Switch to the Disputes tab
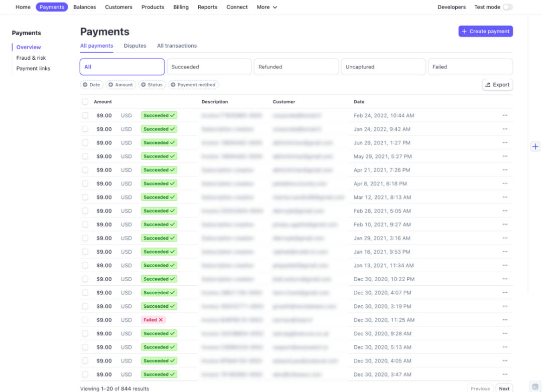Image resolution: width=542 pixels, height=392 pixels. tap(135, 46)
